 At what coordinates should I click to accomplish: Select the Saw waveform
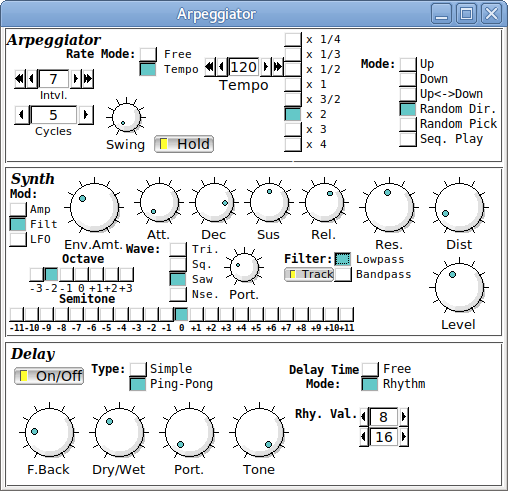coord(178,280)
